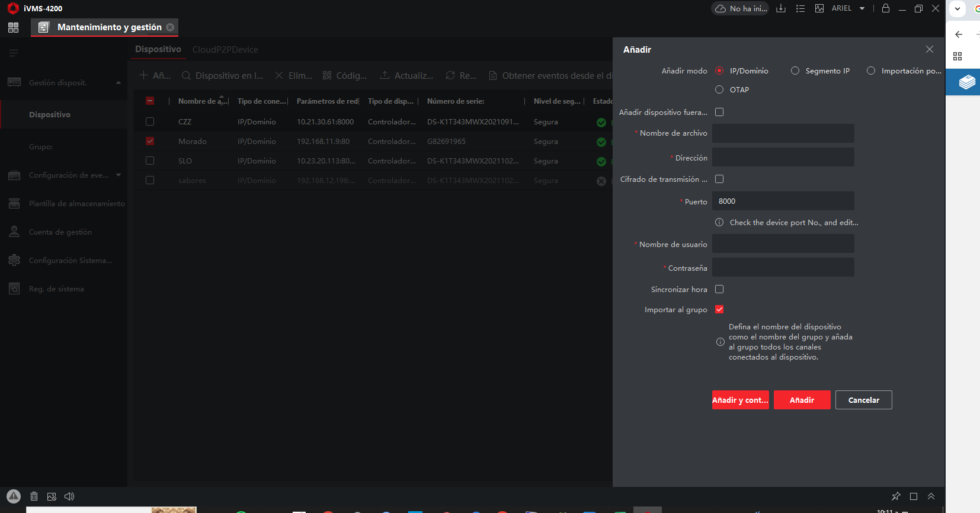Open Cuenta de gestión in sidebar

coord(60,232)
